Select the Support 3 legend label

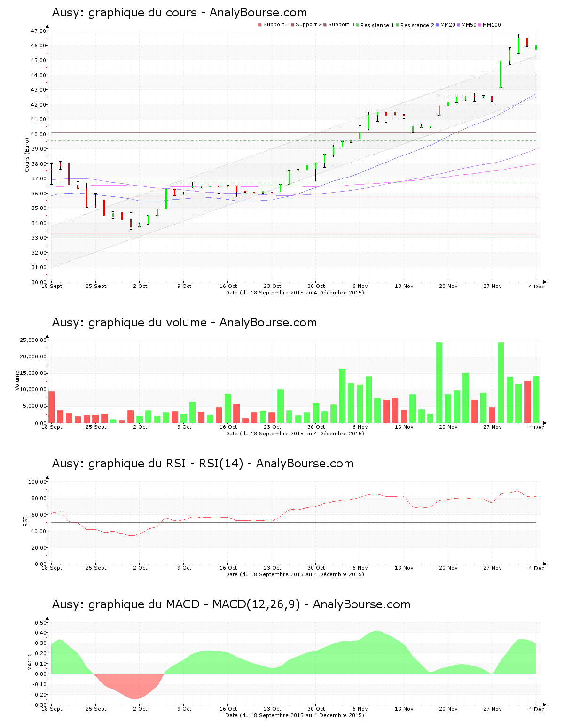pyautogui.click(x=341, y=25)
